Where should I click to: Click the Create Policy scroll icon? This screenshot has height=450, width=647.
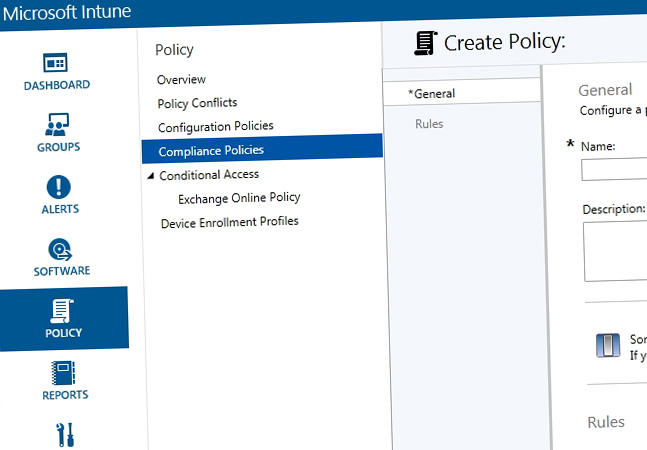[x=426, y=43]
